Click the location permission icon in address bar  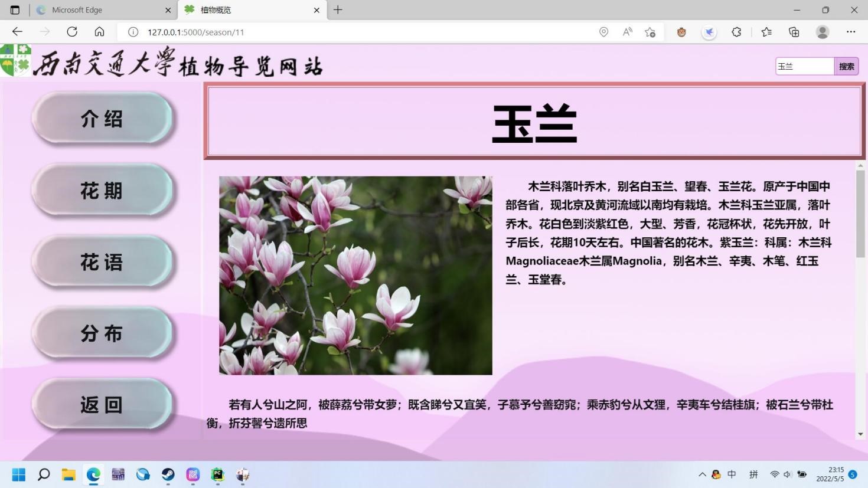(603, 32)
